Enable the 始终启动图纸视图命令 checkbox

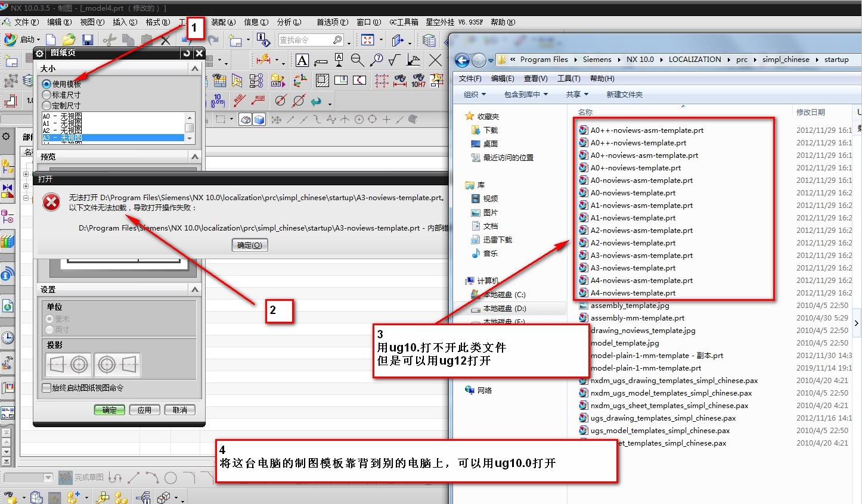[x=46, y=388]
